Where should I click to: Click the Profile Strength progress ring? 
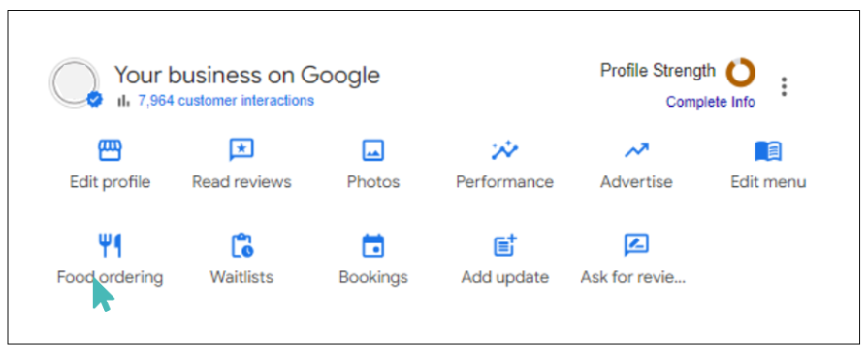(740, 72)
